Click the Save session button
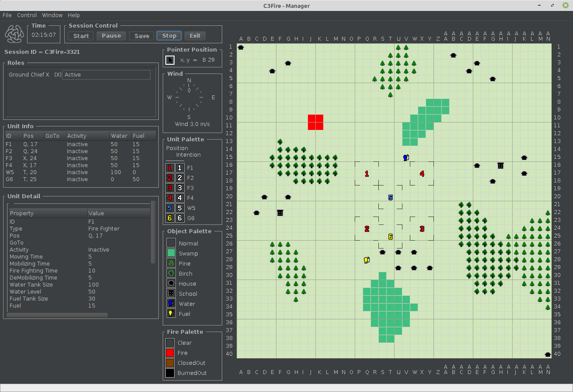 click(x=142, y=36)
